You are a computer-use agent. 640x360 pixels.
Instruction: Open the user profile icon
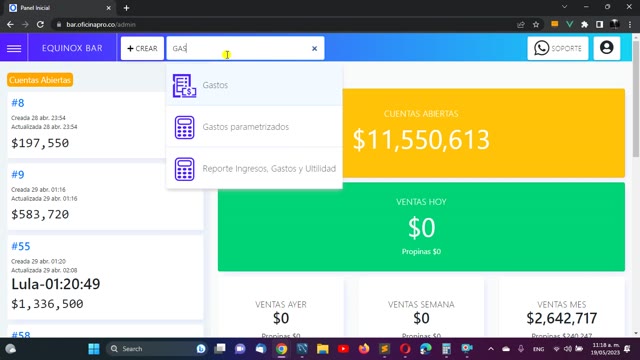click(607, 48)
